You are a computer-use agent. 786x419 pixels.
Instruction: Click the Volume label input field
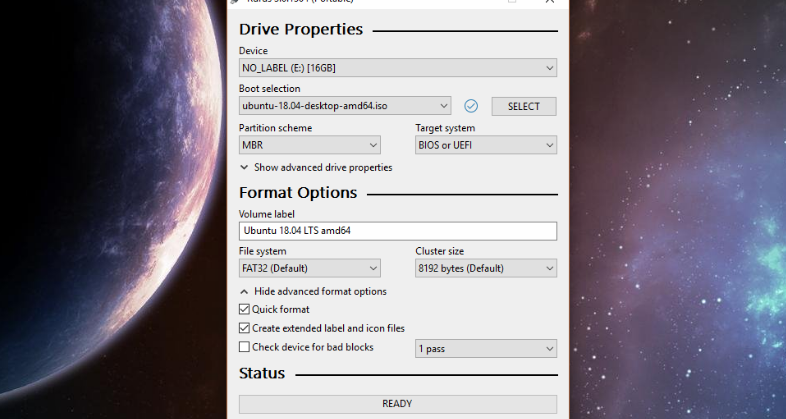click(398, 231)
